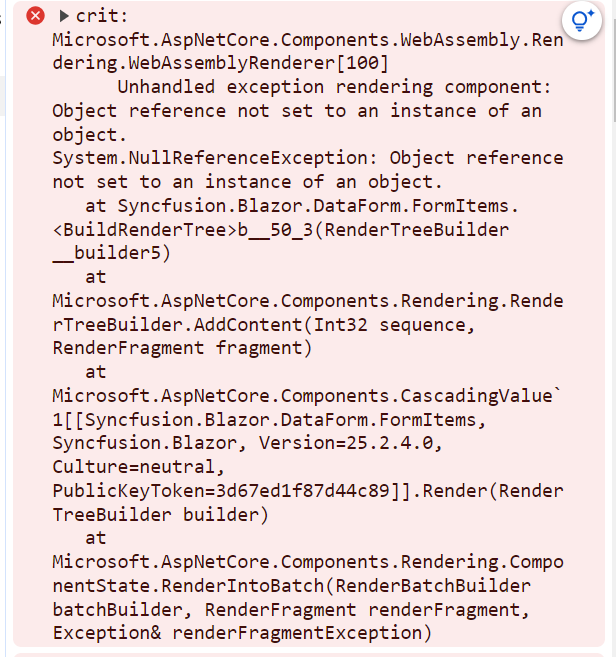Click the Syncfusion.Blazor.DataForm.FormItems stack frame

click(318, 206)
